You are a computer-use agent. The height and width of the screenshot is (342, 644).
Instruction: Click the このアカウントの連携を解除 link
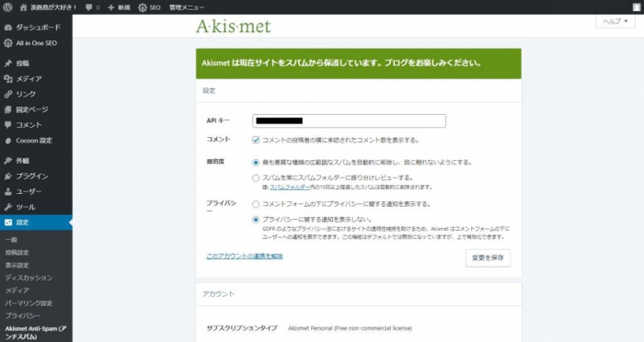coord(245,256)
